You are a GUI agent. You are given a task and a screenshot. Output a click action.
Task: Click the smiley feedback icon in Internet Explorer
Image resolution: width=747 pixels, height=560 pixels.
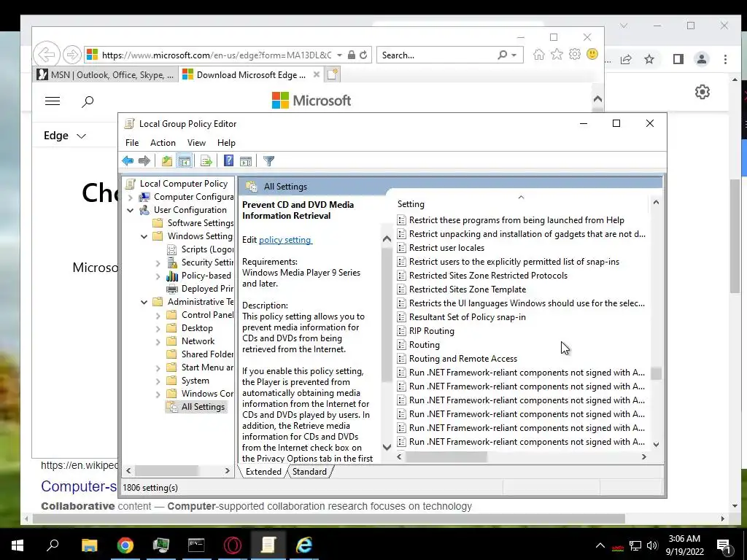pos(592,54)
